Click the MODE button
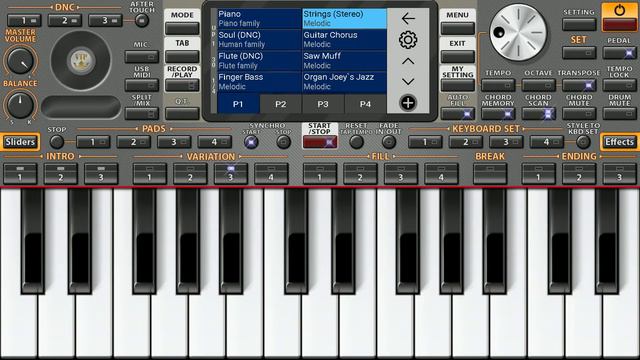 click(182, 29)
